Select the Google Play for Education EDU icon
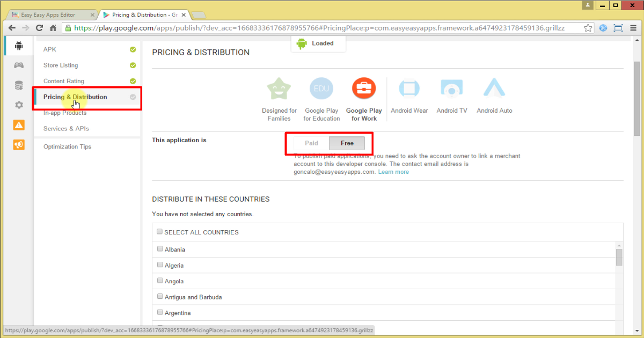644x338 pixels. pos(321,88)
